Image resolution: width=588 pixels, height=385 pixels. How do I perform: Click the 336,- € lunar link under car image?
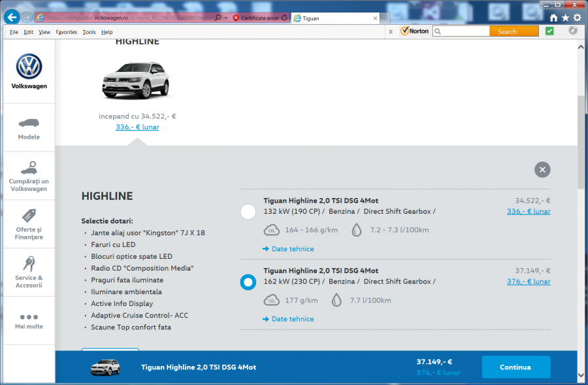point(137,127)
